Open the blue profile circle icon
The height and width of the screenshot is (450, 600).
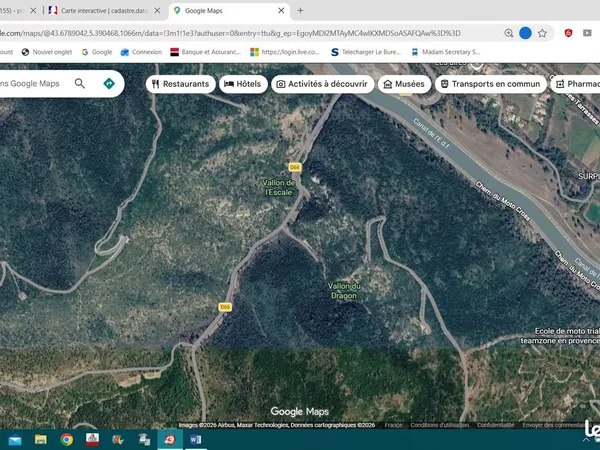[525, 33]
